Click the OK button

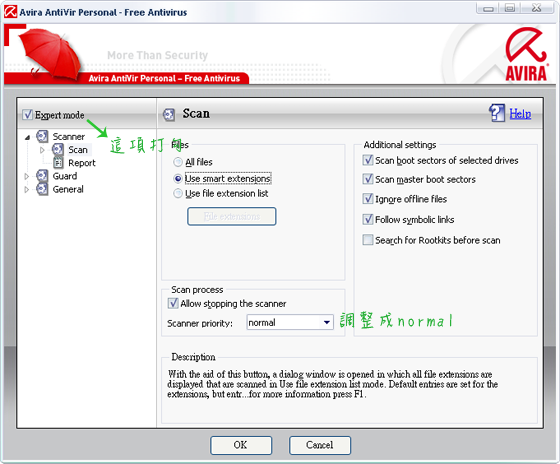coord(241,445)
